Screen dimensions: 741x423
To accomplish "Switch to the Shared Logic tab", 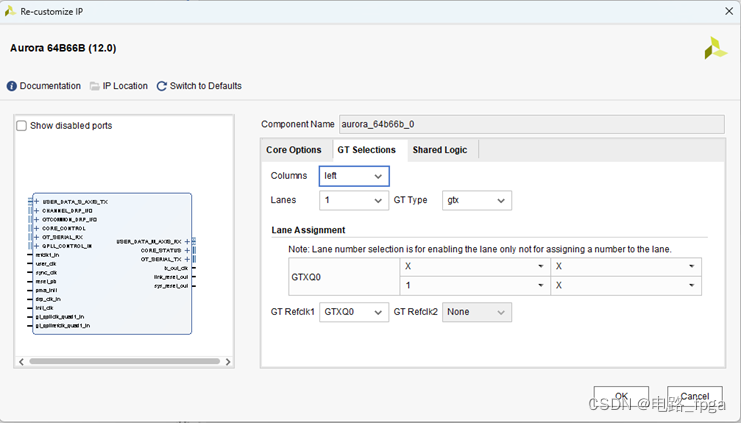I will [x=440, y=150].
